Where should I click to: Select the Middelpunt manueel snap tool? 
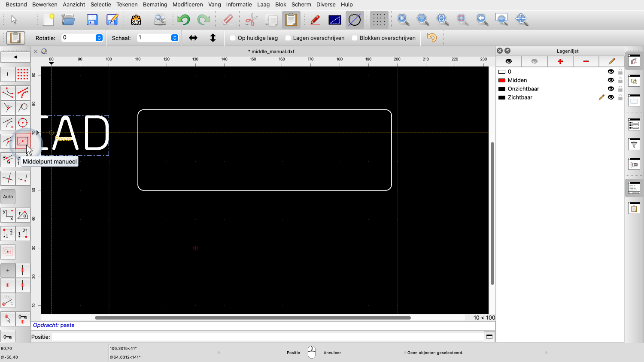(x=23, y=141)
